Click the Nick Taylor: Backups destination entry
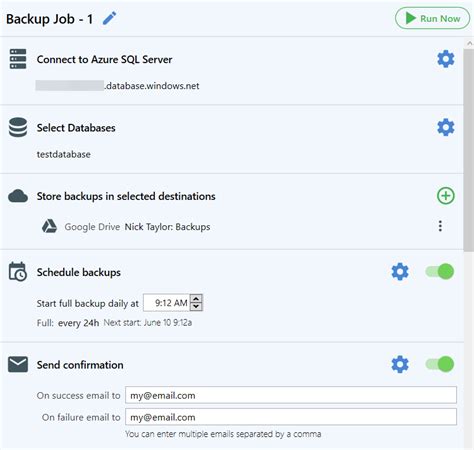Image resolution: width=474 pixels, height=450 pixels. [x=167, y=227]
